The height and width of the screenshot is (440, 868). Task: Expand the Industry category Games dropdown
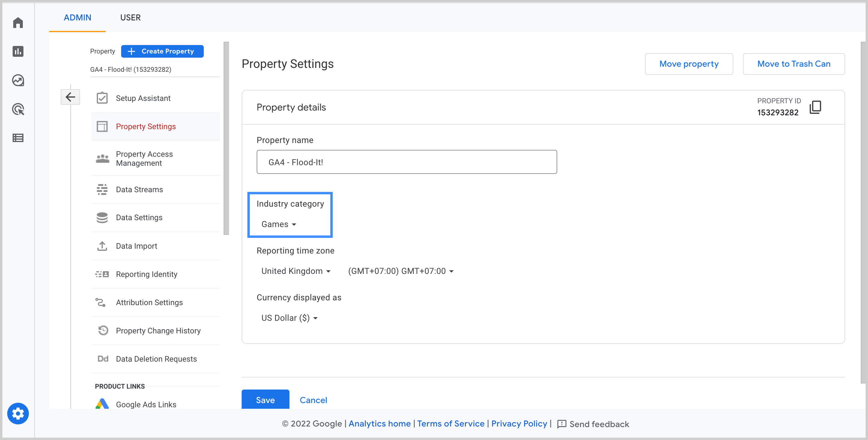click(x=279, y=224)
